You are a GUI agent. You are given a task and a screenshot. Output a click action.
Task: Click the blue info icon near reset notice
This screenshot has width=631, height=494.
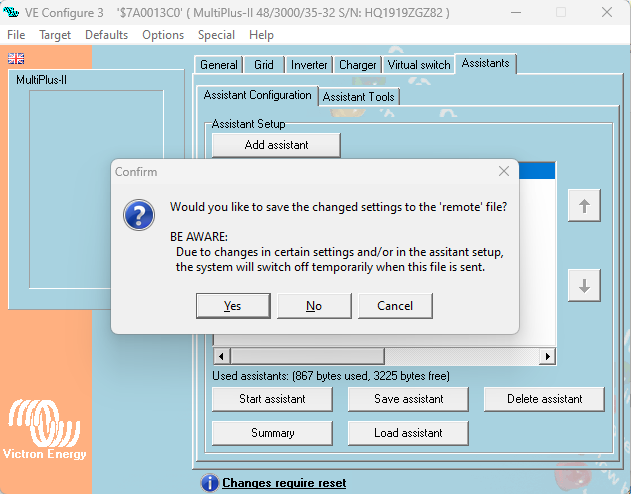(209, 483)
